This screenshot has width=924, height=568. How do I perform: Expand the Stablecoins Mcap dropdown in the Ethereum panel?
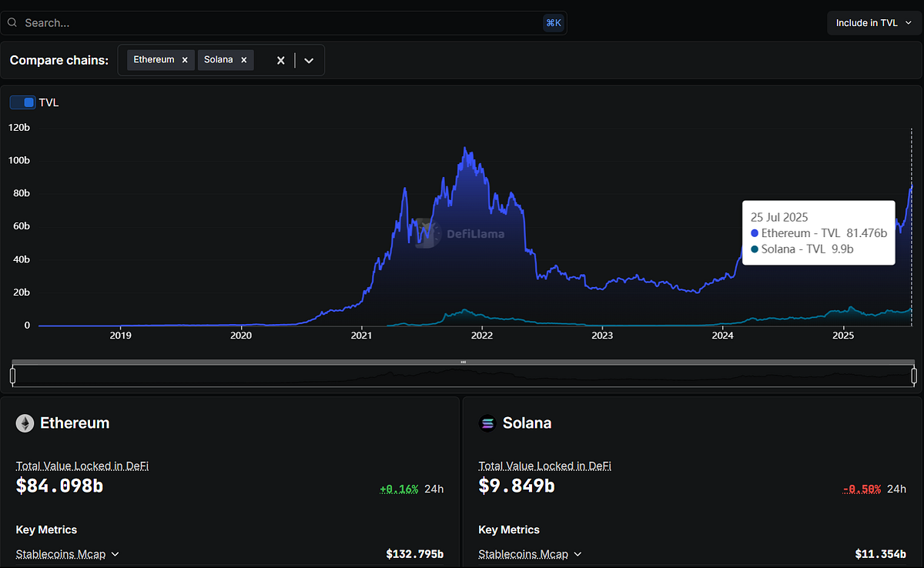tap(114, 553)
